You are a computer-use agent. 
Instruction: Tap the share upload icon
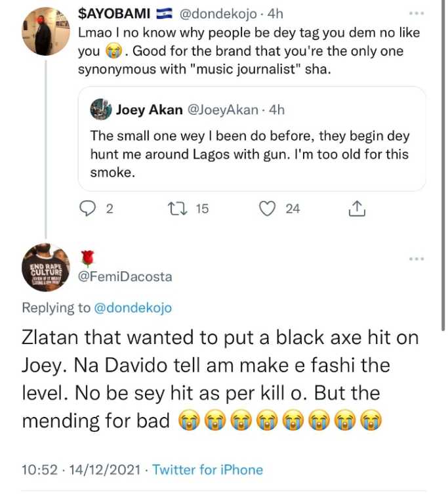click(x=356, y=209)
